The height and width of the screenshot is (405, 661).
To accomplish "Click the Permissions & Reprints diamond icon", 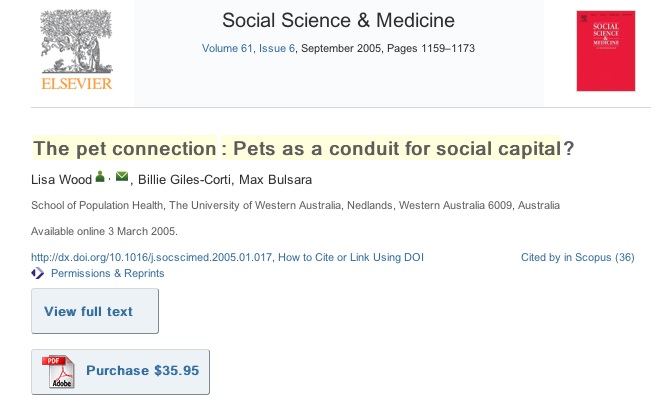I will (x=38, y=273).
